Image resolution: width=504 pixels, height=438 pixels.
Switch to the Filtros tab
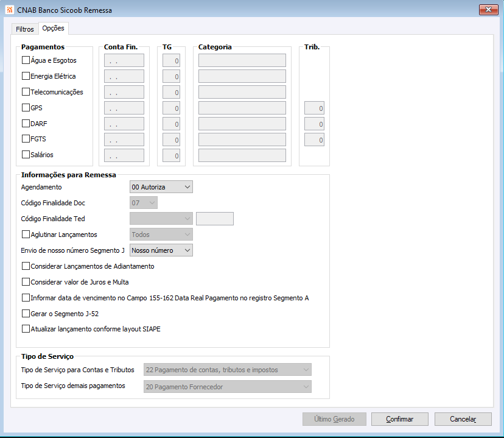pyautogui.click(x=25, y=29)
